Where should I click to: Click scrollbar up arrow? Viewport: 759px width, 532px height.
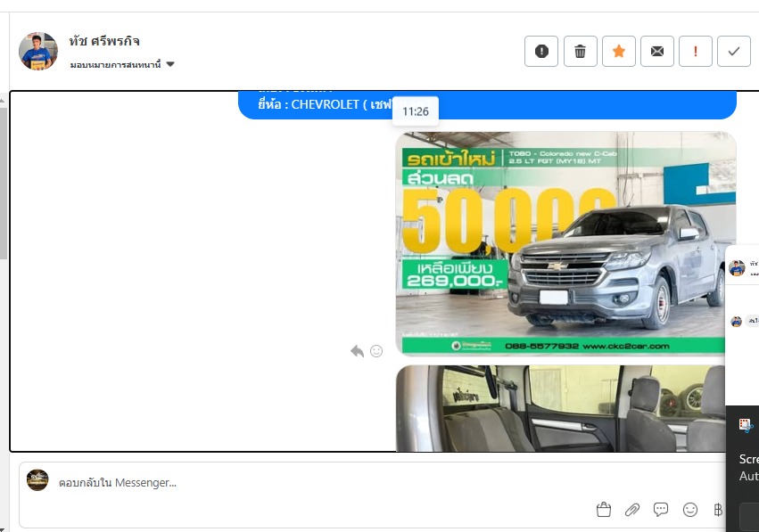tap(3, 101)
